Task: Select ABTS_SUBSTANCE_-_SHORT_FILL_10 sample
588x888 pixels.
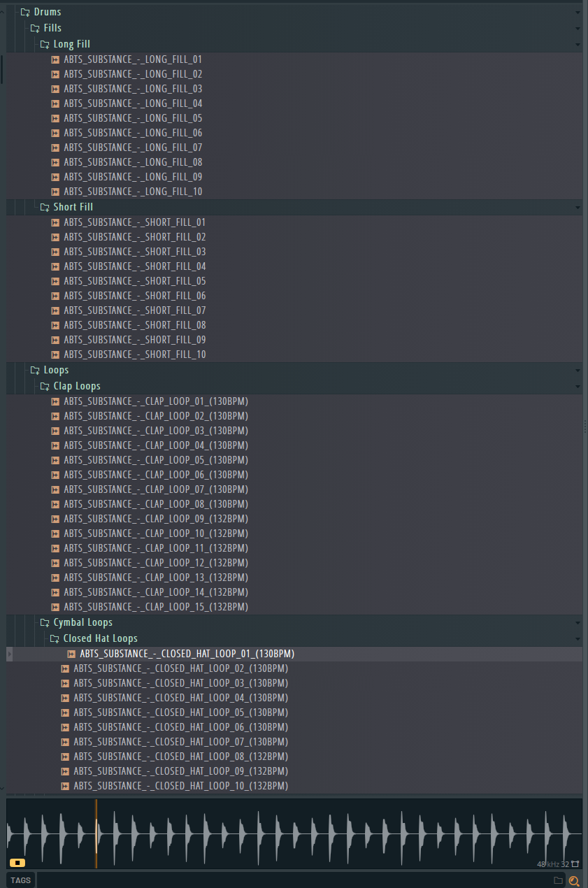Action: [x=135, y=355]
